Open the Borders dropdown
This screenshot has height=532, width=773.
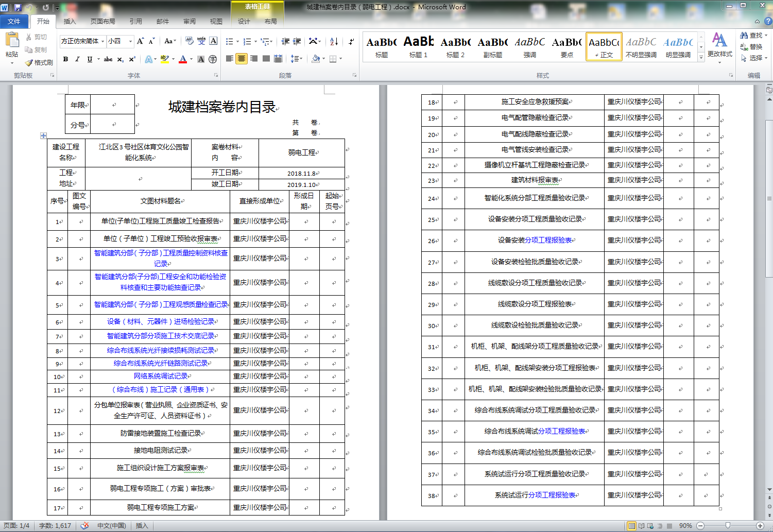tap(340, 59)
